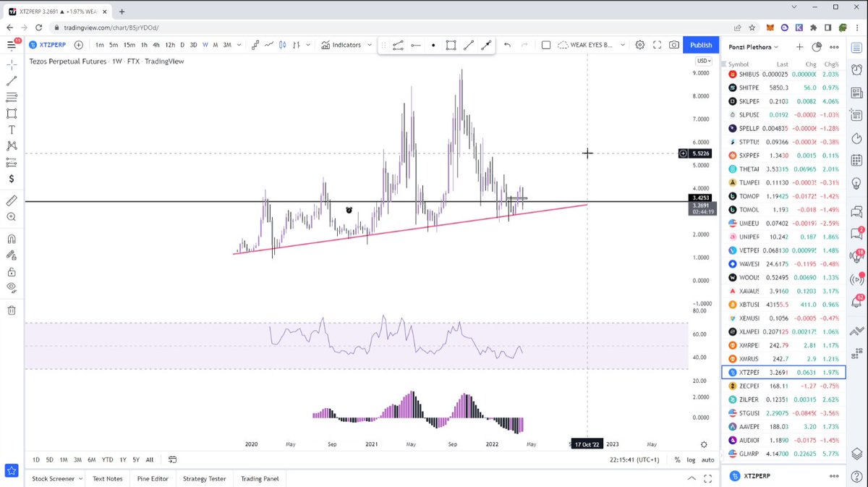
Task: Select the crosshair cursor tool
Action: point(12,64)
